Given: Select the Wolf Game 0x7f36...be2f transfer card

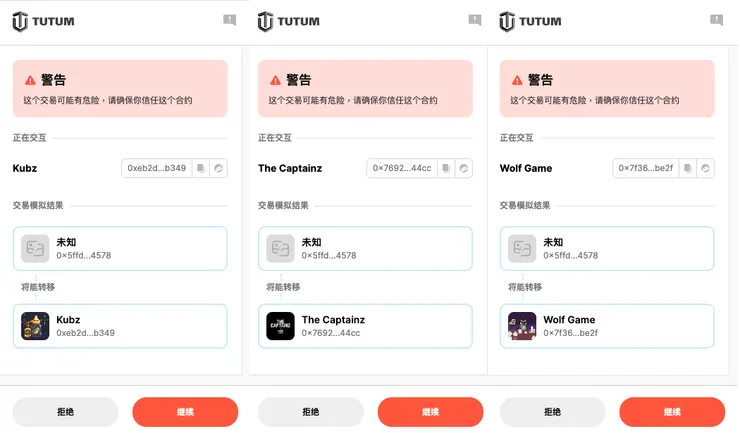Looking at the screenshot, I should pos(607,326).
